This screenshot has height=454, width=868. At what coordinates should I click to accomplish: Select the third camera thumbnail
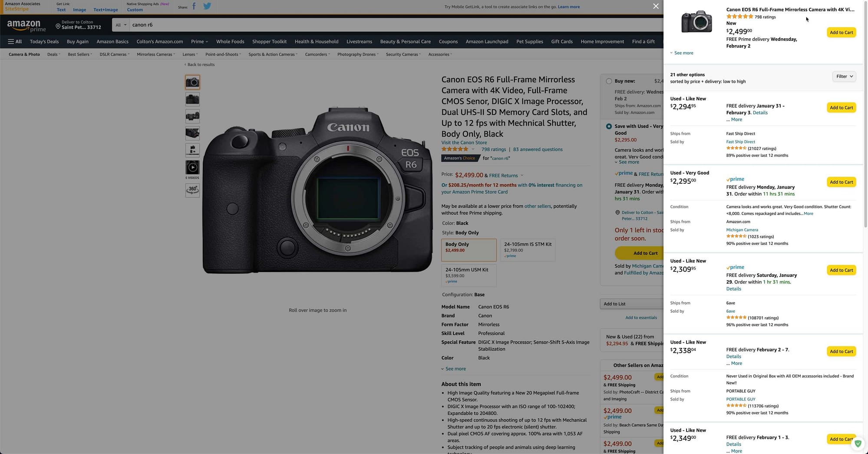pos(192,116)
